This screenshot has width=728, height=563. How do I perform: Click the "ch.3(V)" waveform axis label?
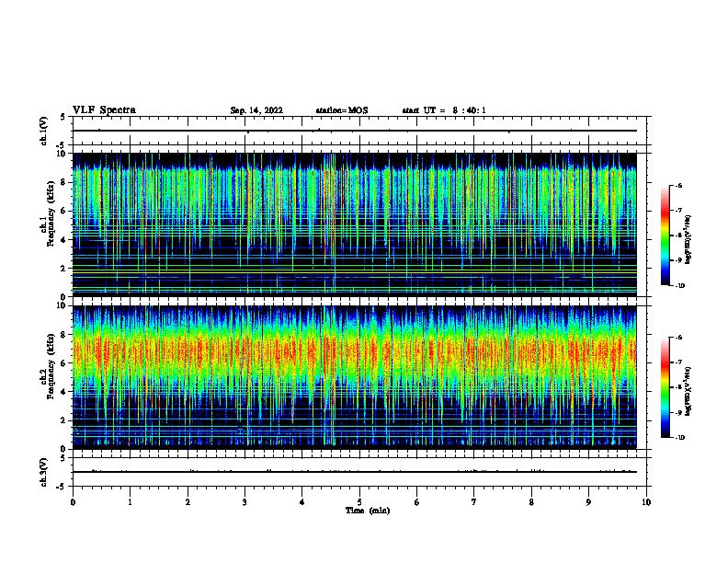click(x=43, y=472)
